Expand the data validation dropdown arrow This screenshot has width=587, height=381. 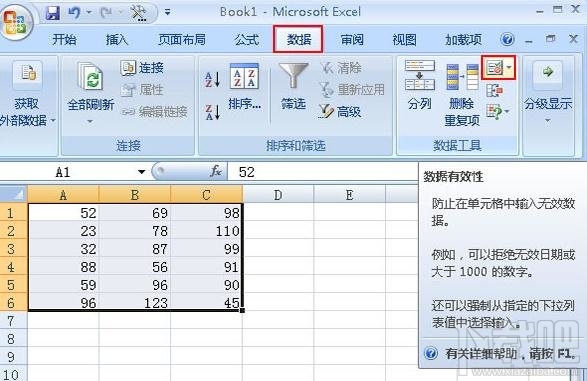point(509,67)
